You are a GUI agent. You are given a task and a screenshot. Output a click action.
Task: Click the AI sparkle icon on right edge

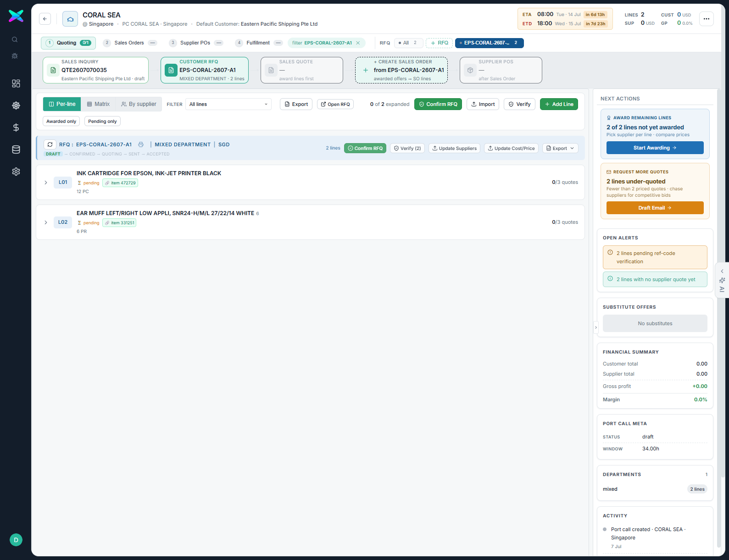tap(722, 280)
